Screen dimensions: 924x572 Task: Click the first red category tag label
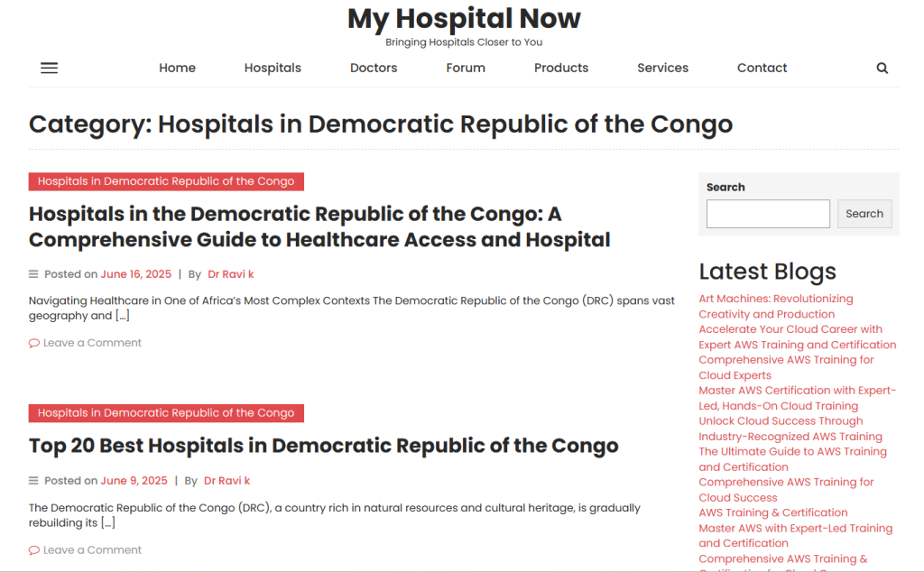click(166, 181)
